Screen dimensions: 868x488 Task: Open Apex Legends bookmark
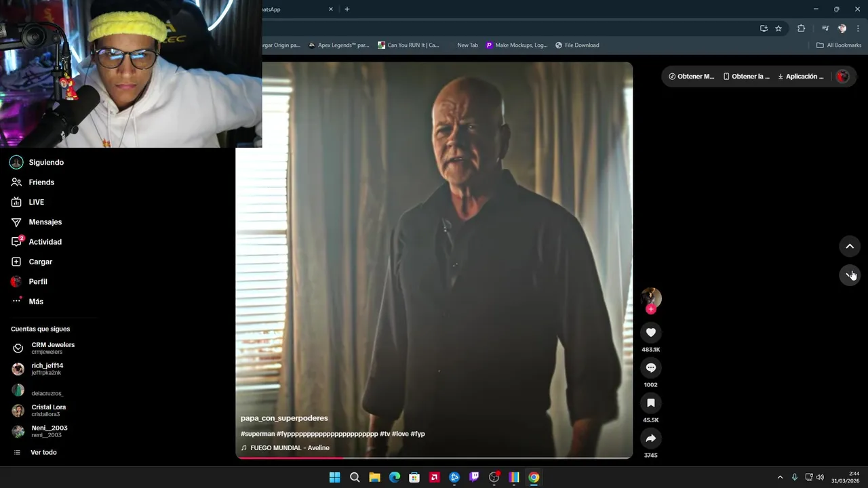tap(338, 45)
